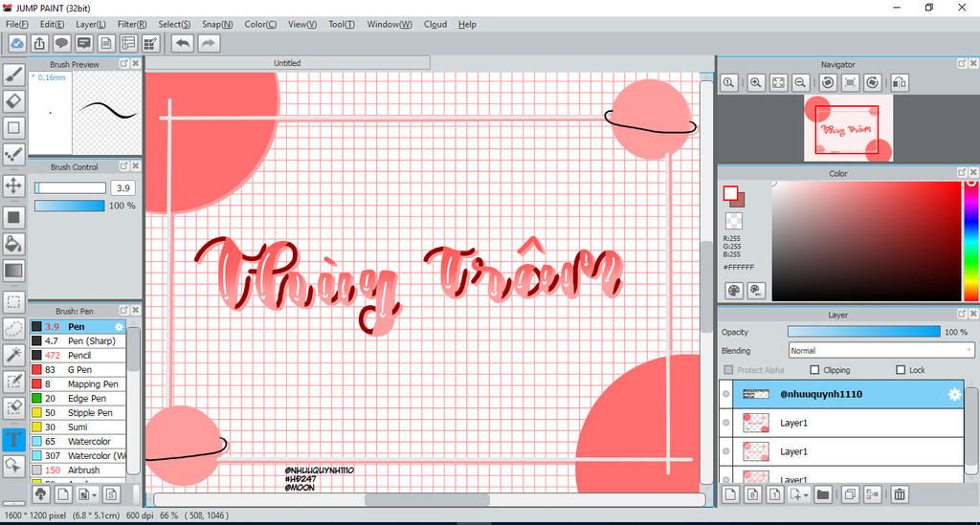
Task: Select the Pen (Sharp) brush
Action: 78,340
